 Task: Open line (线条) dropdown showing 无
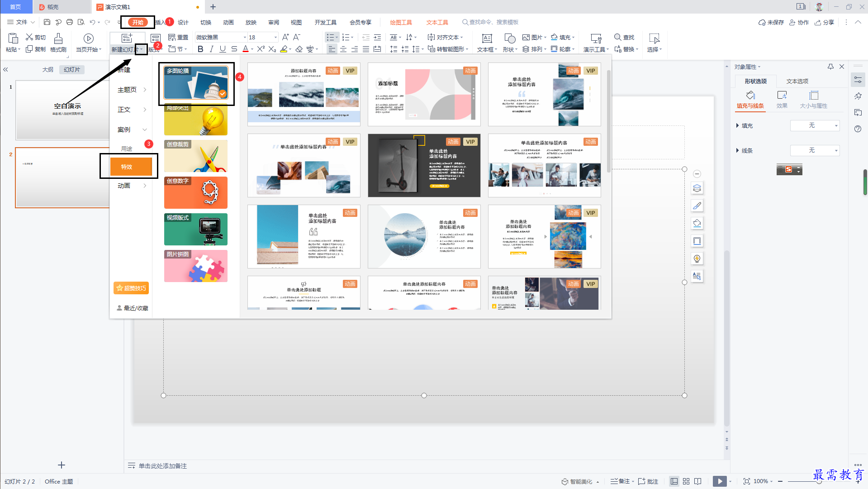click(815, 150)
